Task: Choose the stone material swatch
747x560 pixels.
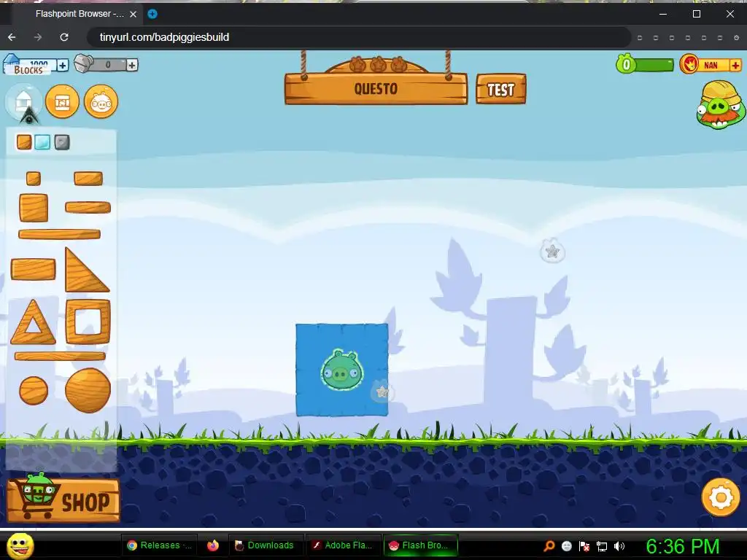Action: 62,142
